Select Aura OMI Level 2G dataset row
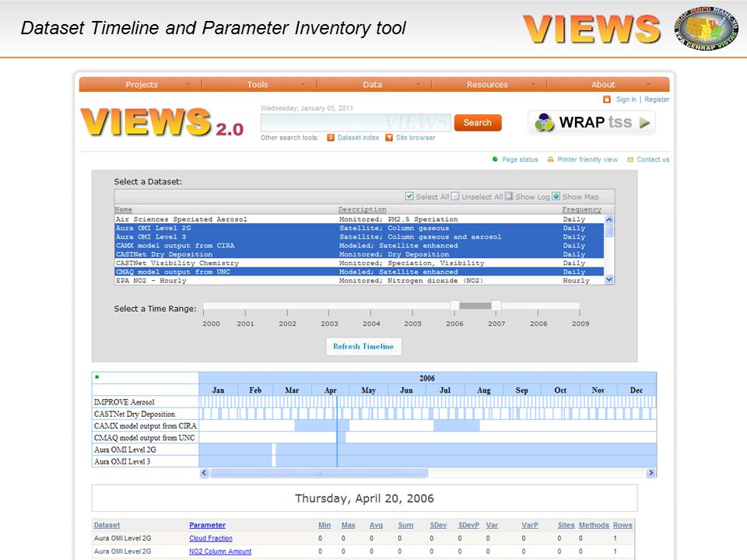Image resolution: width=747 pixels, height=560 pixels. (x=359, y=228)
